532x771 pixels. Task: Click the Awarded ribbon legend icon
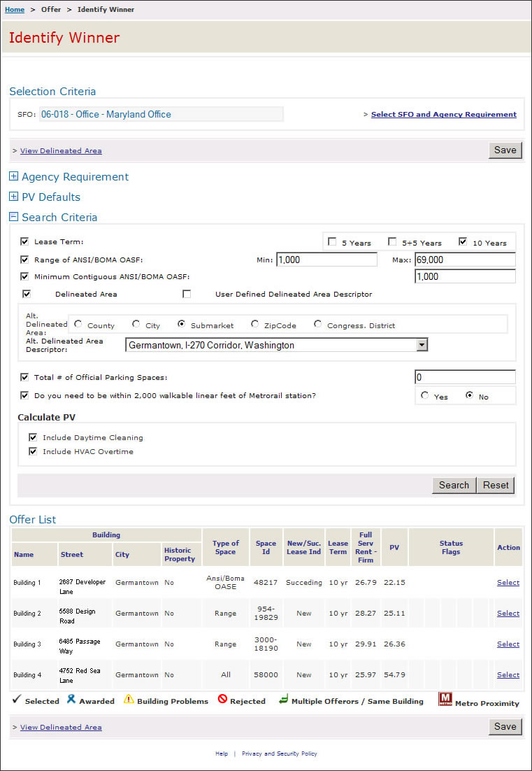pos(71,699)
